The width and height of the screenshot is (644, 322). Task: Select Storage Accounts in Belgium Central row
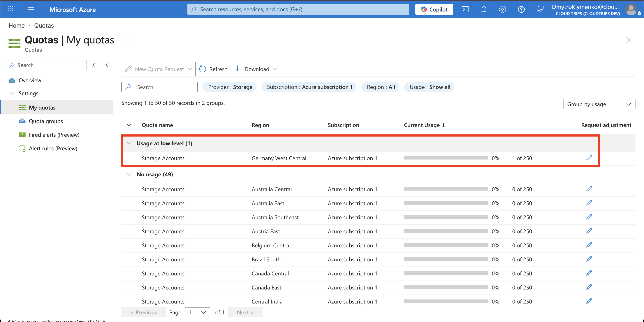[x=163, y=245]
